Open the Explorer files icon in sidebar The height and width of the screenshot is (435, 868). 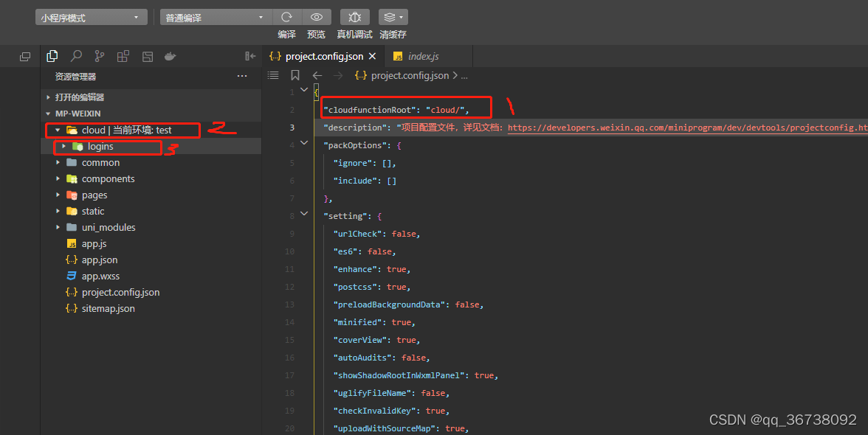[52, 56]
